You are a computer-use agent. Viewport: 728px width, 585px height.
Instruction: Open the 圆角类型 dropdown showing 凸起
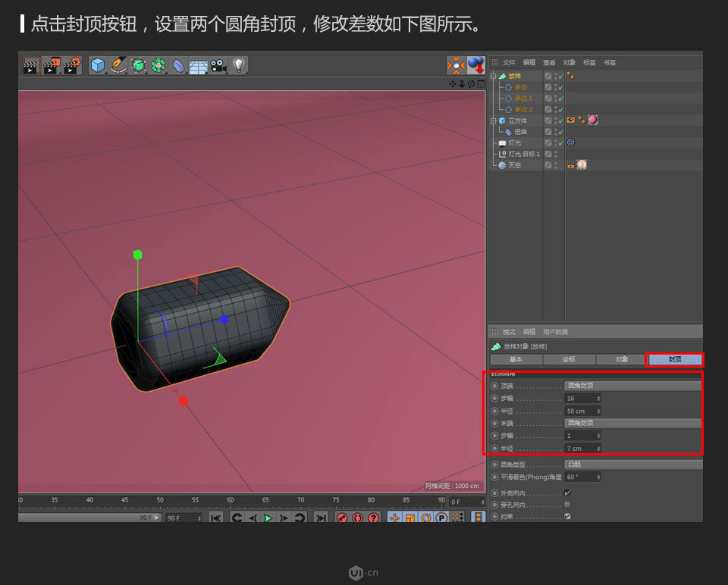click(x=633, y=464)
